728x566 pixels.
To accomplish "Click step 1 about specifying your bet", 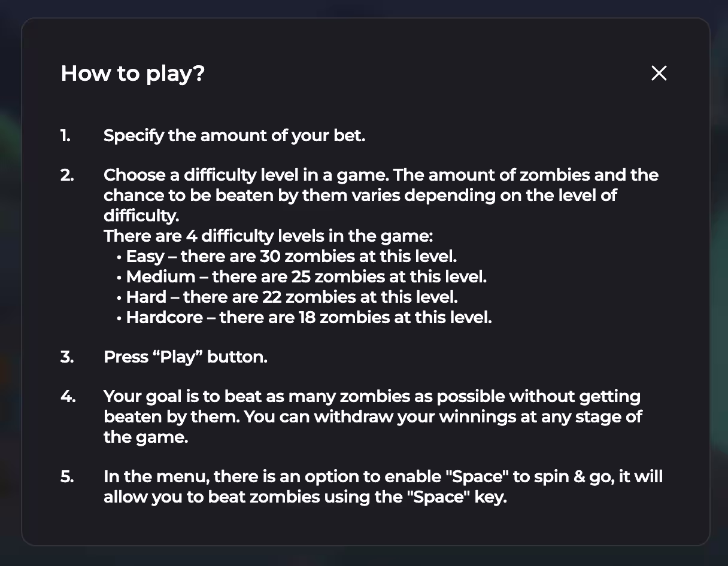I will coord(234,136).
